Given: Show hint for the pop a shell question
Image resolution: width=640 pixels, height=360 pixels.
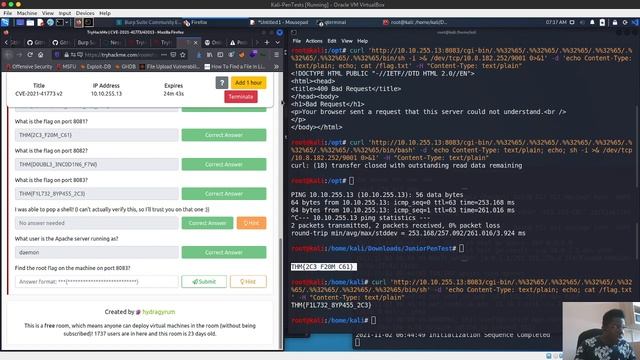Looking at the screenshot, I should pos(251,223).
